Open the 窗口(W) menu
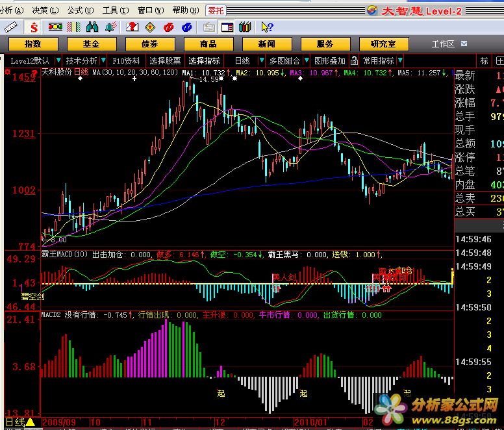 [x=151, y=10]
